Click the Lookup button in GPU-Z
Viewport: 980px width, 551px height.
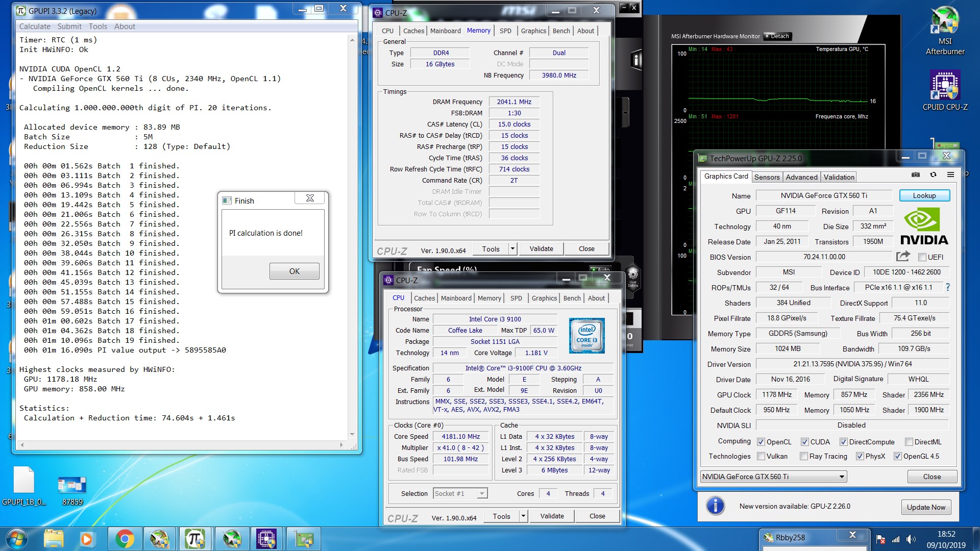[x=924, y=195]
